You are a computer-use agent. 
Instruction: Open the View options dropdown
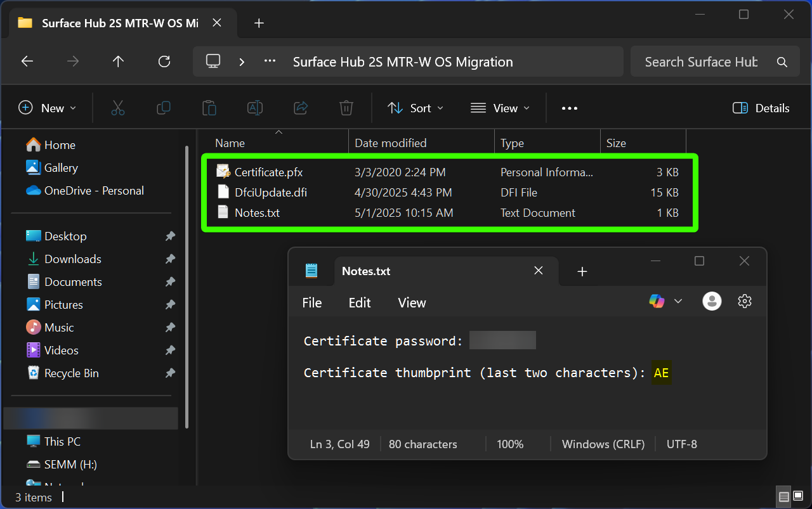tap(500, 108)
